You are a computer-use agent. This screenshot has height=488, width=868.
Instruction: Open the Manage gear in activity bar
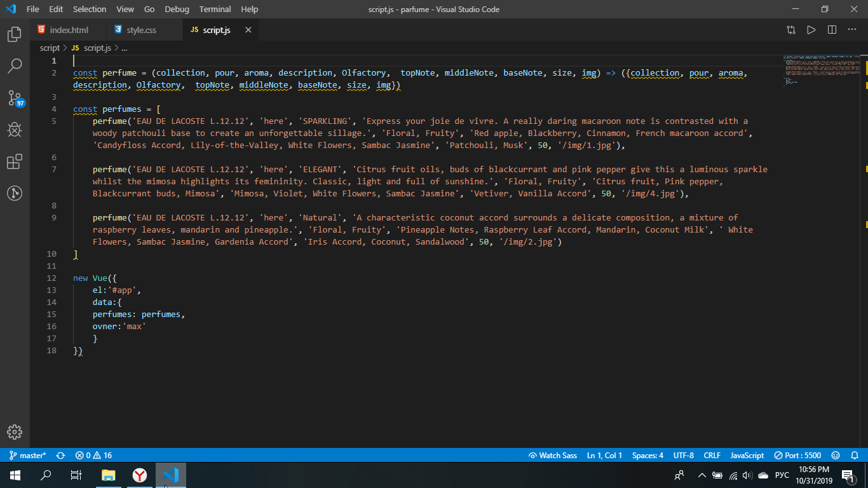[x=15, y=432]
